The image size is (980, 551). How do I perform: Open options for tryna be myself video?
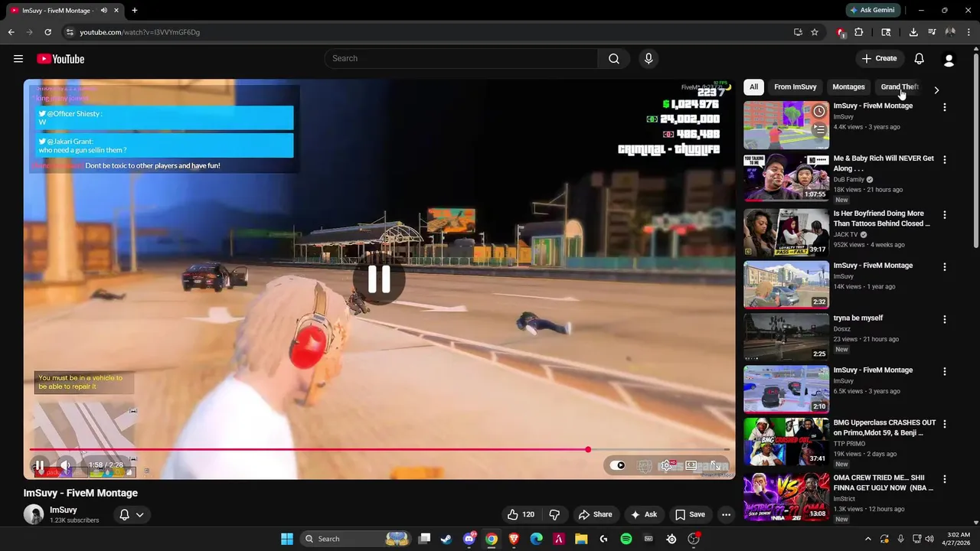click(x=944, y=319)
